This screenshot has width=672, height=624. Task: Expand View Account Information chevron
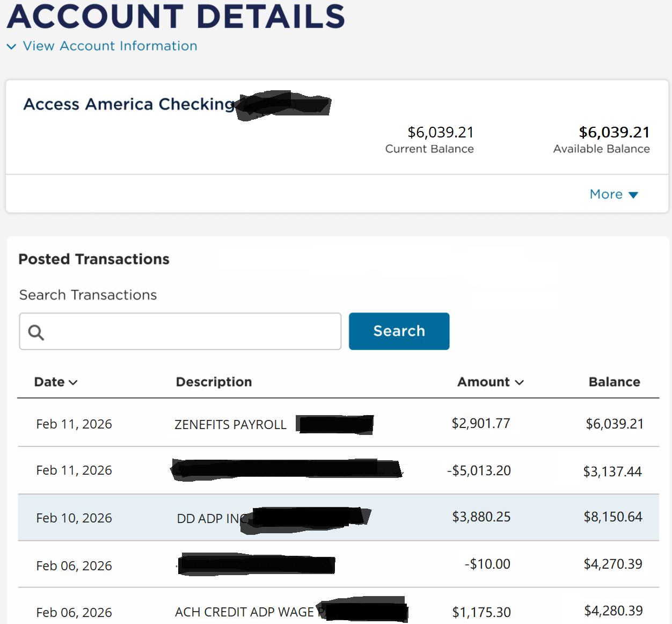tap(11, 47)
